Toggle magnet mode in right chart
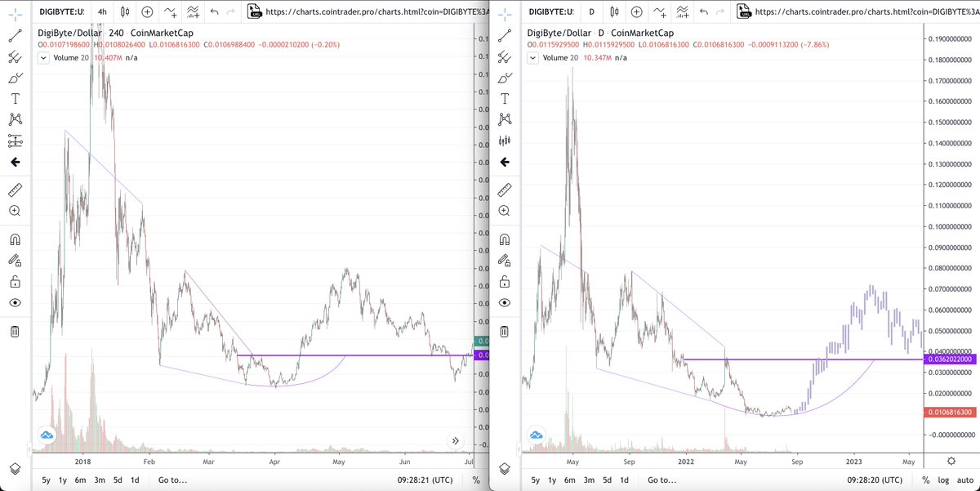 point(505,239)
